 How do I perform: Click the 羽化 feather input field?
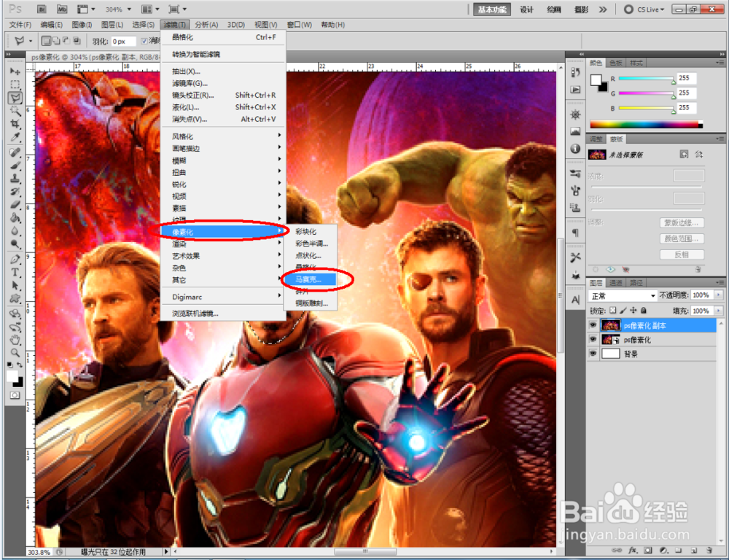click(123, 42)
